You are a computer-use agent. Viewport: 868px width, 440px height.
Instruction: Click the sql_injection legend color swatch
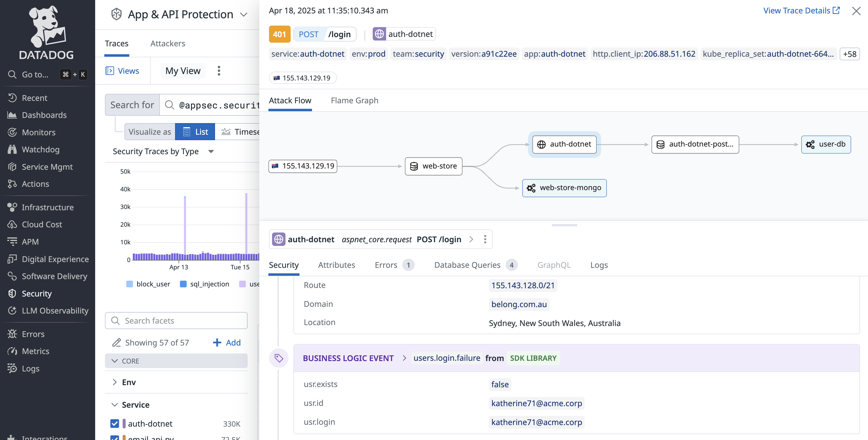[x=183, y=284]
